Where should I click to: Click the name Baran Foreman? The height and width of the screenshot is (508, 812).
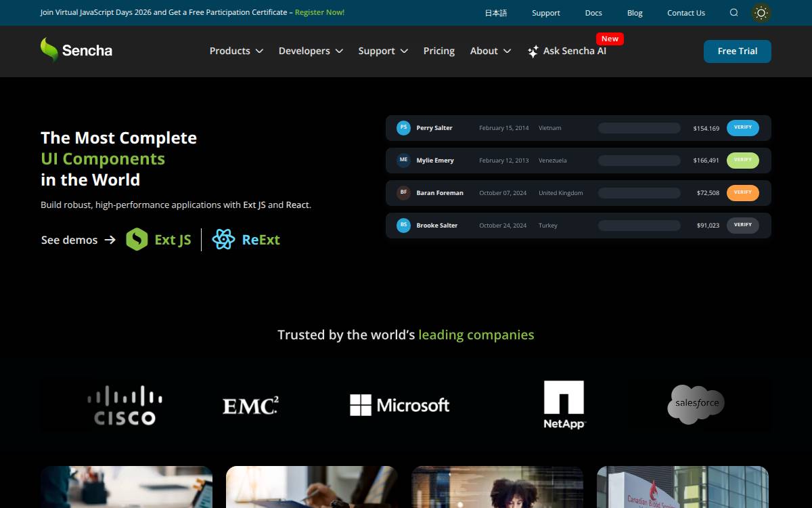coord(440,193)
